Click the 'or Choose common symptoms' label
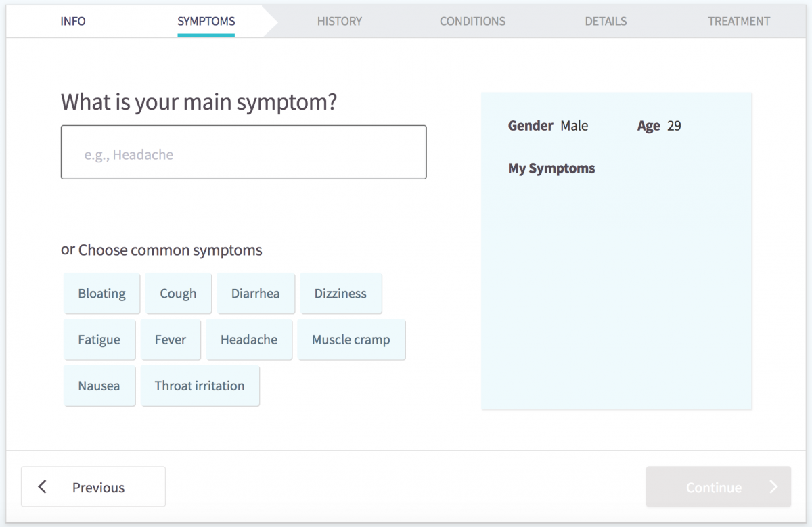 pyautogui.click(x=162, y=250)
